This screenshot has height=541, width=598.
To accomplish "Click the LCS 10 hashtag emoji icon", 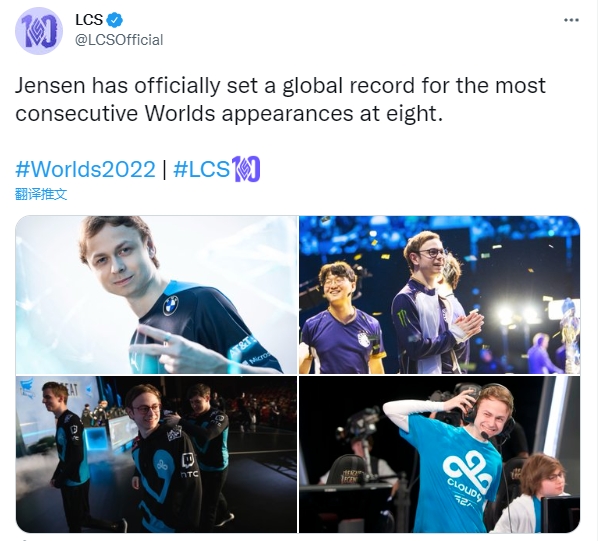I will click(246, 169).
